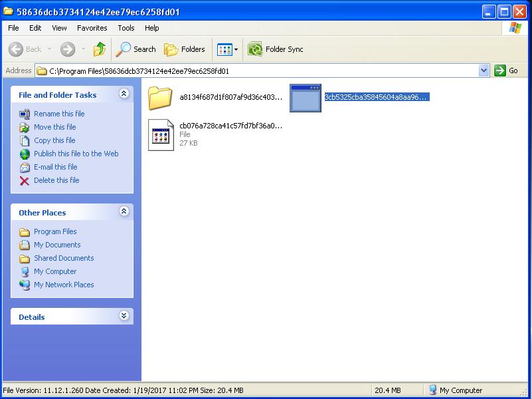Viewport: 532px width, 399px height.
Task: Expand the Details panel
Action: point(124,315)
